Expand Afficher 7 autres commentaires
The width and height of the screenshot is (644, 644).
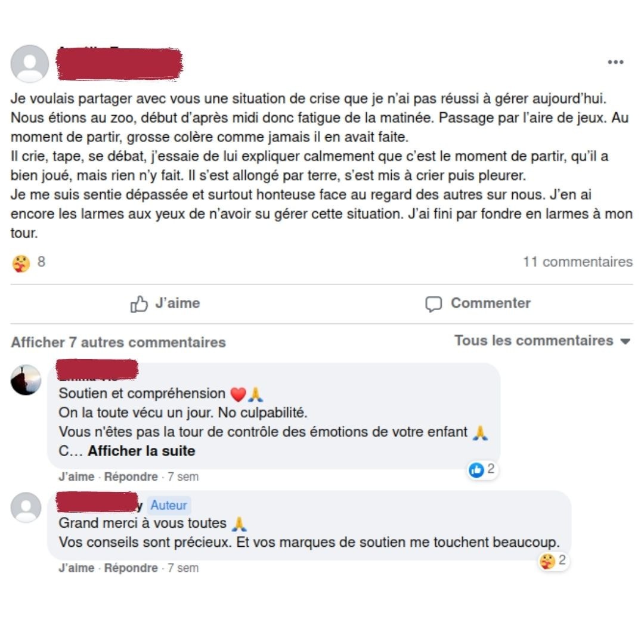point(118,342)
